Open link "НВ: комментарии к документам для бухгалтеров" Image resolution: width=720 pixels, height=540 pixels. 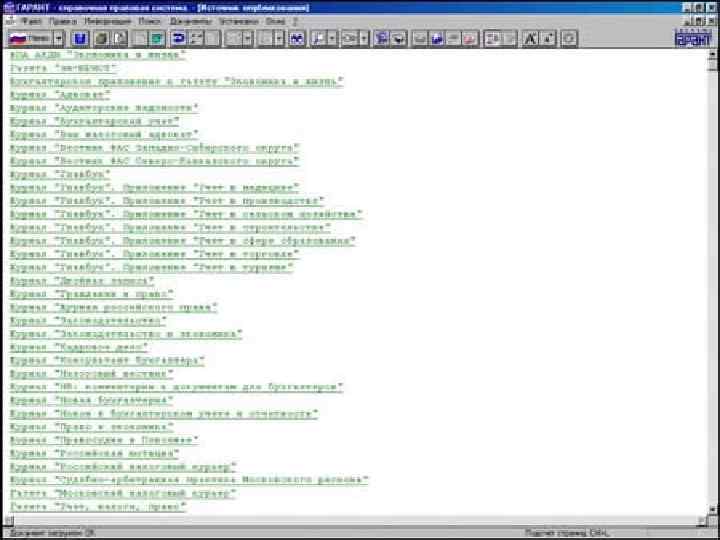(x=177, y=387)
